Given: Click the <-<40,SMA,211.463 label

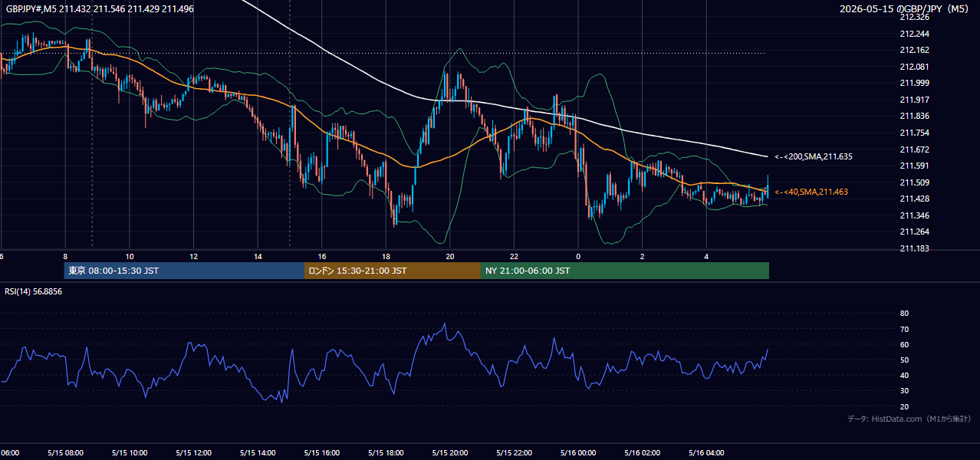Looking at the screenshot, I should (811, 192).
